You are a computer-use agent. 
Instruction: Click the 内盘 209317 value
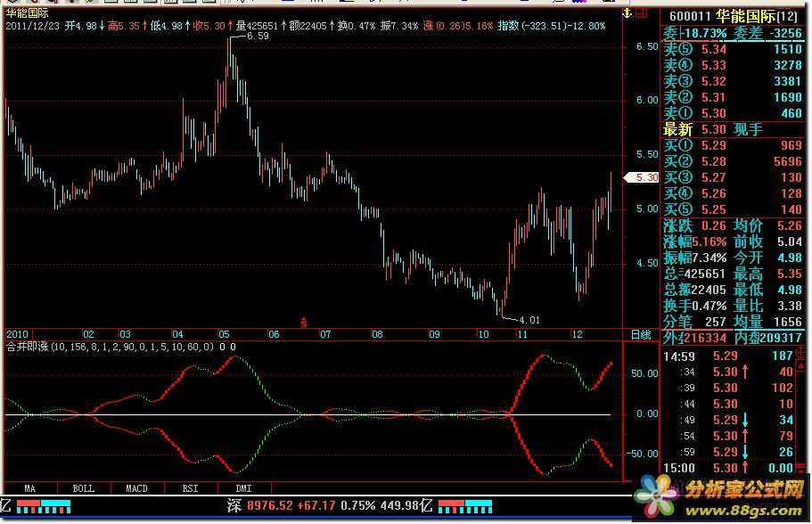[x=782, y=338]
